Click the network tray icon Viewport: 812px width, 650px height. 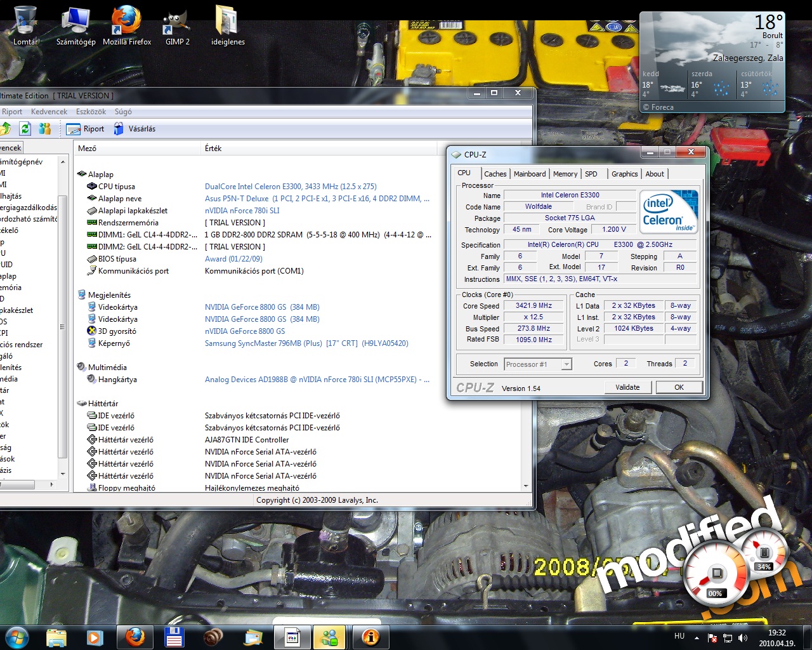728,638
